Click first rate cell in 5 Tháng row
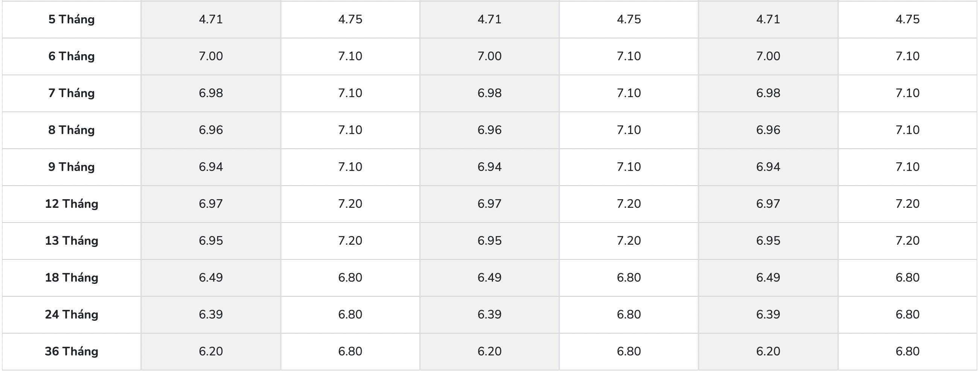Image resolution: width=980 pixels, height=375 pixels. pyautogui.click(x=211, y=20)
